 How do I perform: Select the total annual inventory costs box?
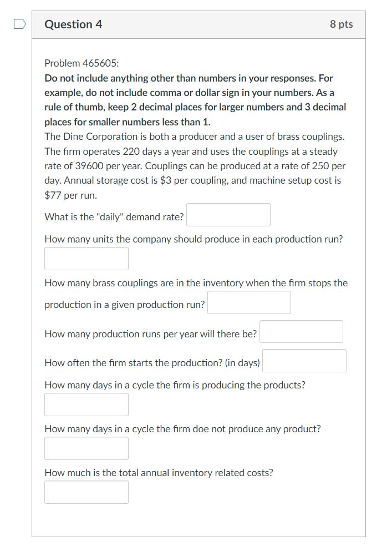(x=86, y=492)
